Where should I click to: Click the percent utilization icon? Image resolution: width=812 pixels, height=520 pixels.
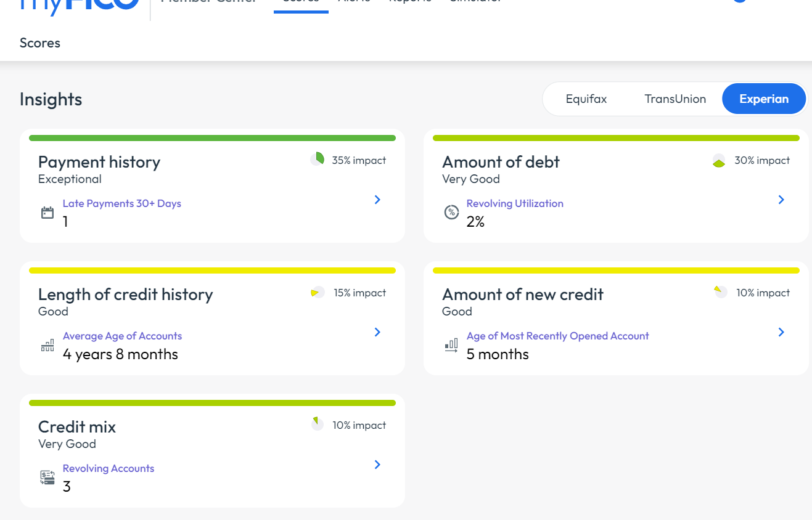452,212
